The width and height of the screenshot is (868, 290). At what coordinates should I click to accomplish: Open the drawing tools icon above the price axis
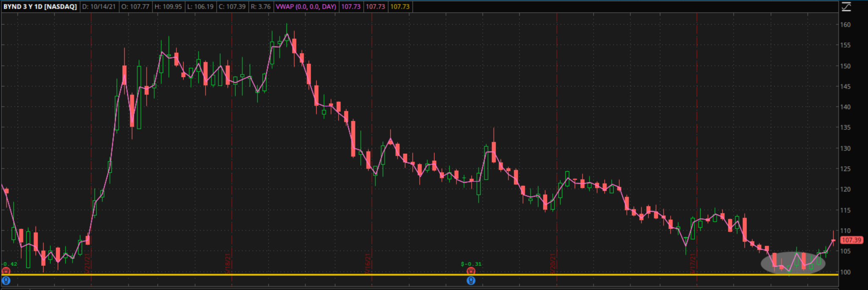tap(846, 6)
